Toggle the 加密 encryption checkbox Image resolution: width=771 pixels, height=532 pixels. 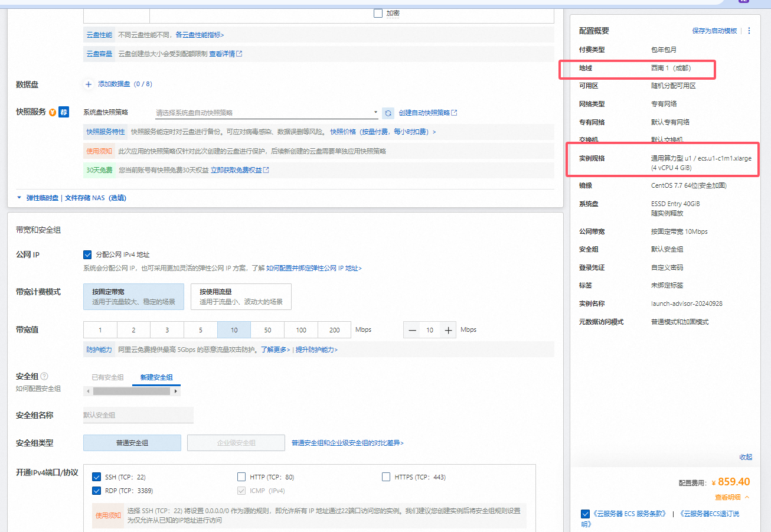(x=378, y=13)
